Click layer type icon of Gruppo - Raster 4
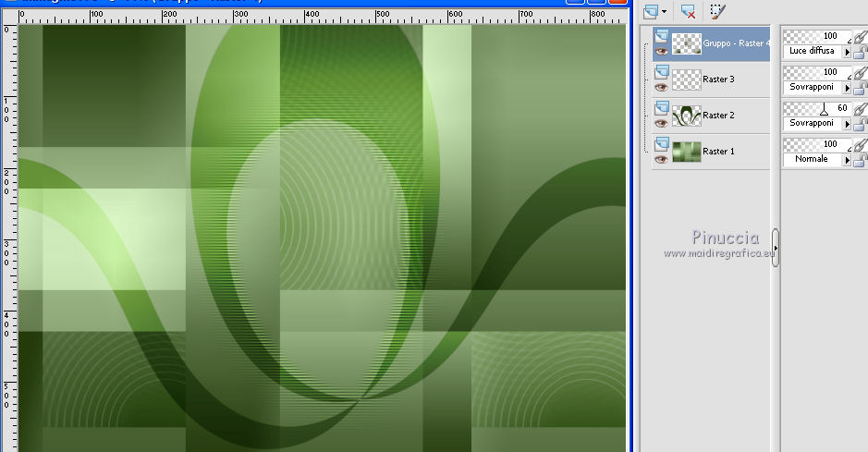The height and width of the screenshot is (452, 868). pyautogui.click(x=661, y=37)
